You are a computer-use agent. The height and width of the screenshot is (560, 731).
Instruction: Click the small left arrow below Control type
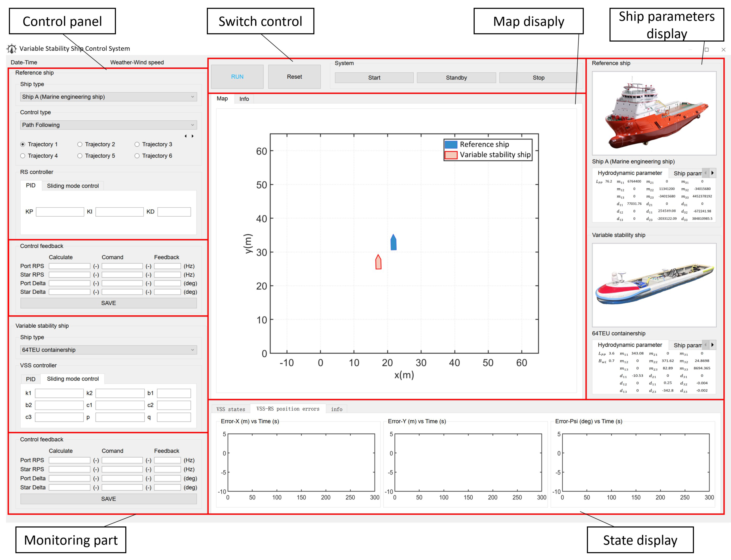(186, 136)
